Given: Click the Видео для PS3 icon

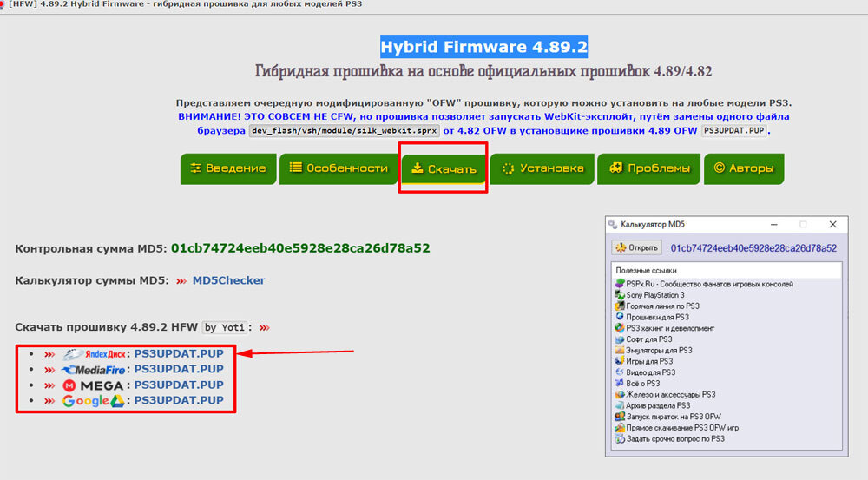Looking at the screenshot, I should click(620, 372).
